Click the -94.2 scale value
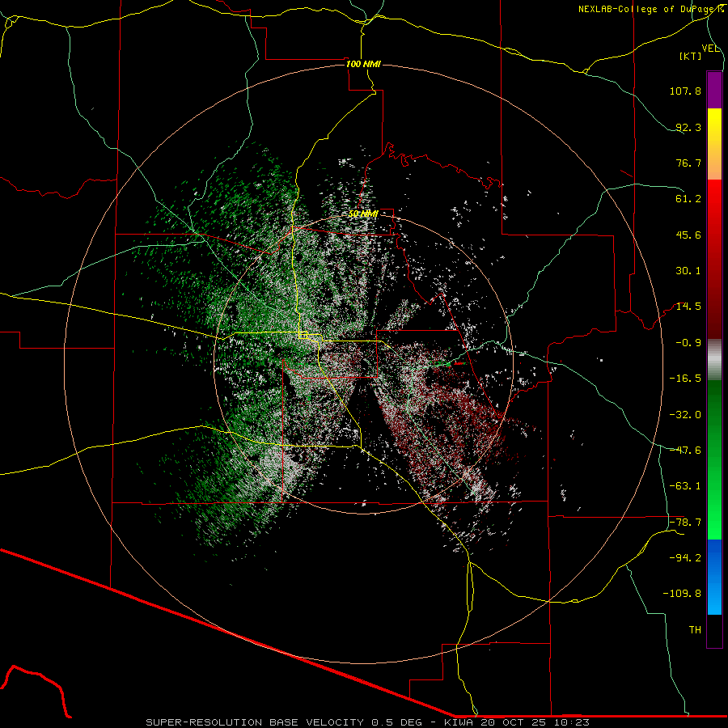The height and width of the screenshot is (728, 728). click(x=685, y=557)
